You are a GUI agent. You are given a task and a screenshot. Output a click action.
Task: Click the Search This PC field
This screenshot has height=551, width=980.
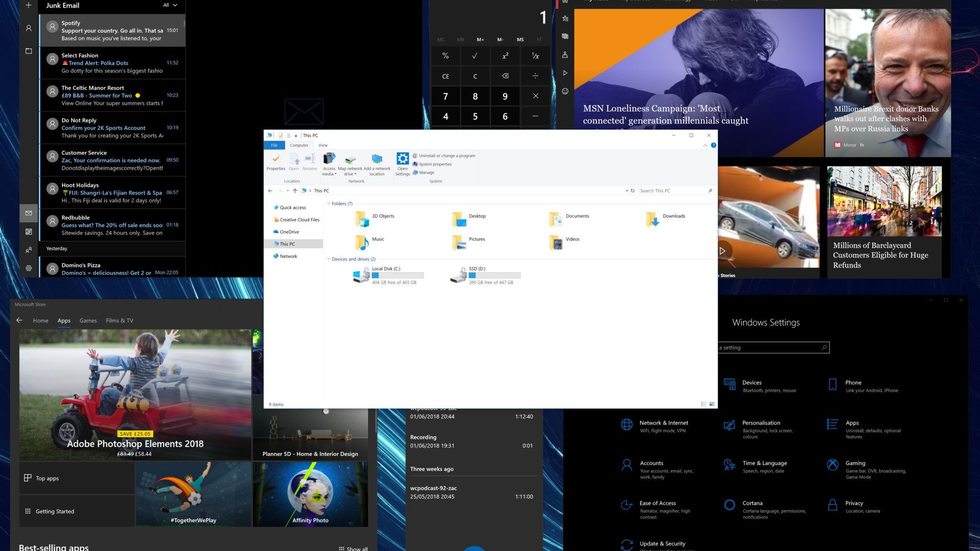[x=672, y=191]
